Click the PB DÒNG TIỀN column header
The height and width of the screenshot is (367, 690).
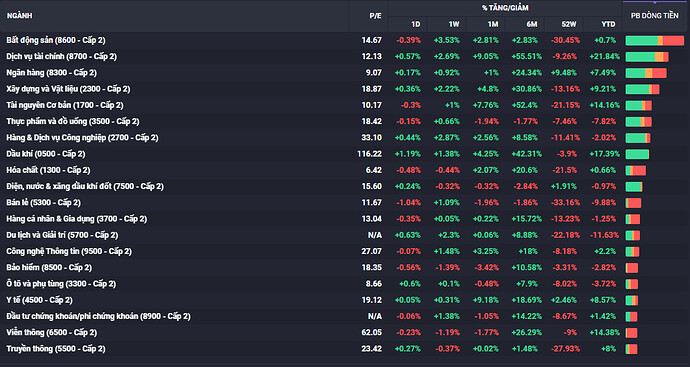(655, 16)
